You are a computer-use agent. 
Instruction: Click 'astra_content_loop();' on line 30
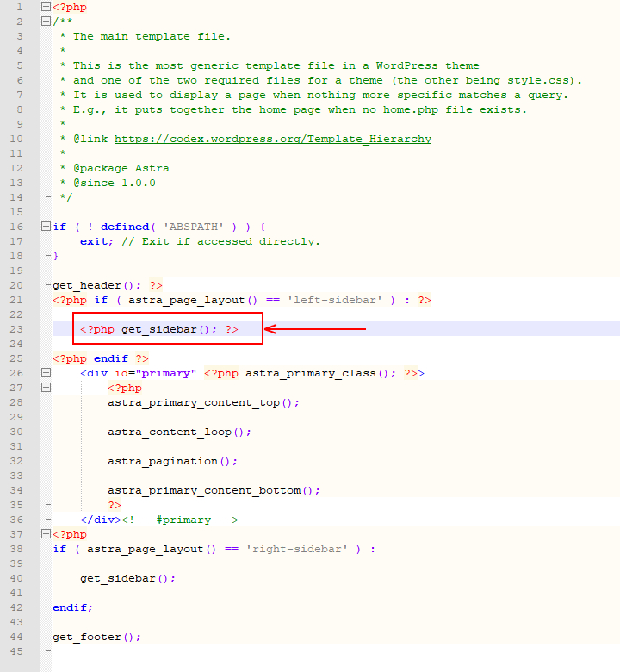pos(179,432)
